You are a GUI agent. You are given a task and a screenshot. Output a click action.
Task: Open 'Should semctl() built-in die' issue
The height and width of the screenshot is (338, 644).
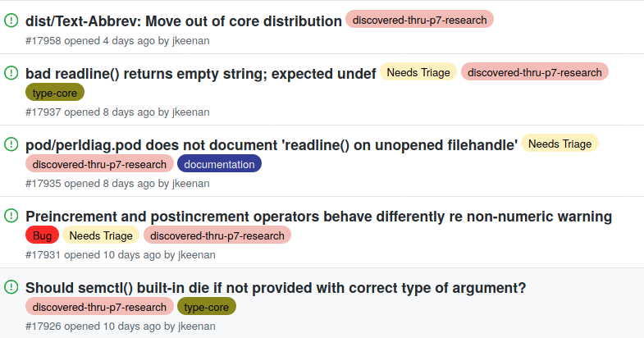[x=276, y=288]
